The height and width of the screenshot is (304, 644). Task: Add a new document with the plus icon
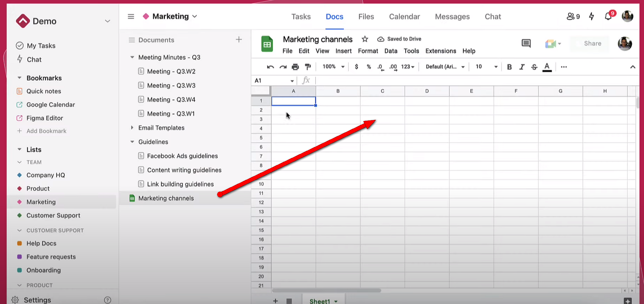(x=239, y=39)
